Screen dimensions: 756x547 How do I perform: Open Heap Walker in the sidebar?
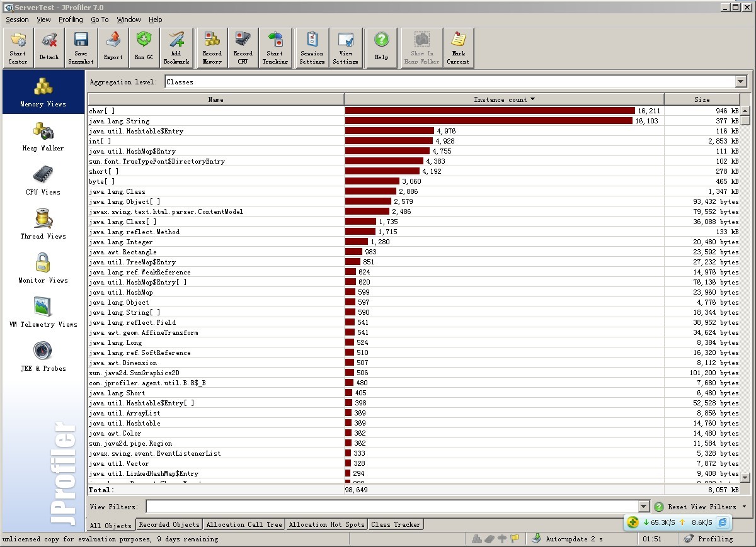pos(43,137)
